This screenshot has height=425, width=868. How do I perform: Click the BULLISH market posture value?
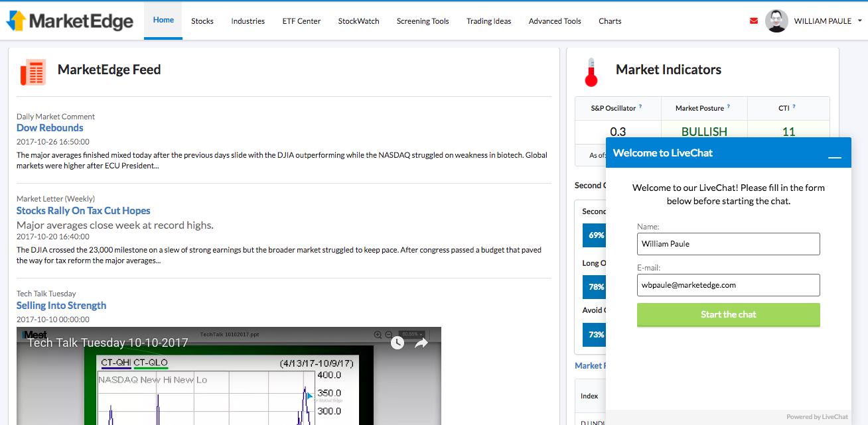[704, 132]
